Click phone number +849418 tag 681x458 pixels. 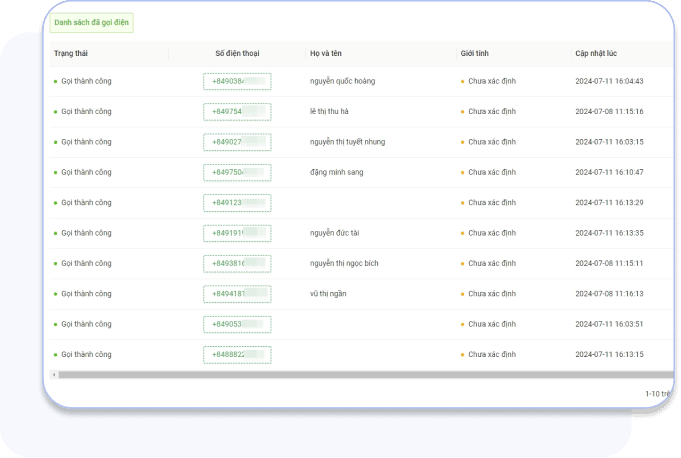(237, 294)
